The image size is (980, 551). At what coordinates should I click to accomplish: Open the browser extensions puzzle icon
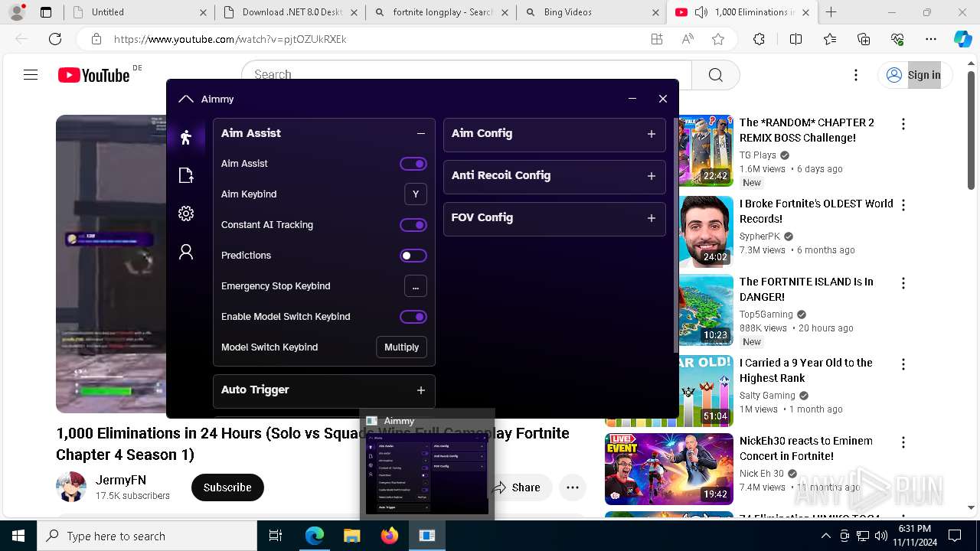(759, 39)
